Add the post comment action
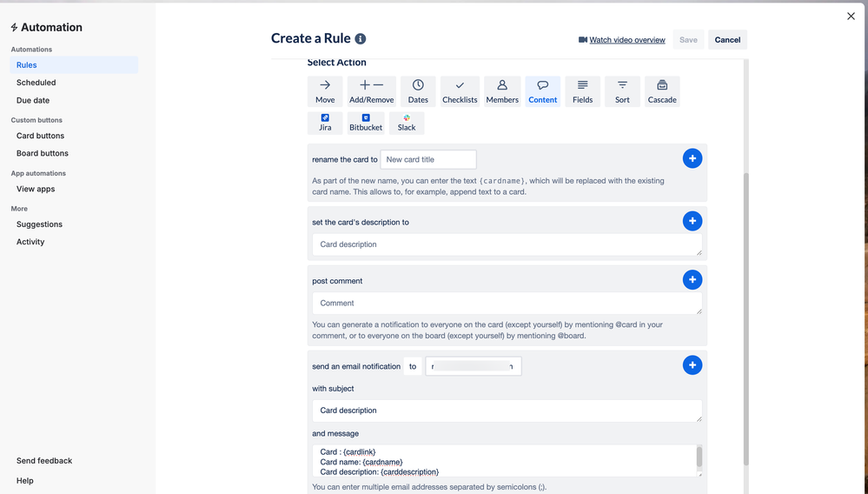Screen dimensions: 868x494 [692, 280]
